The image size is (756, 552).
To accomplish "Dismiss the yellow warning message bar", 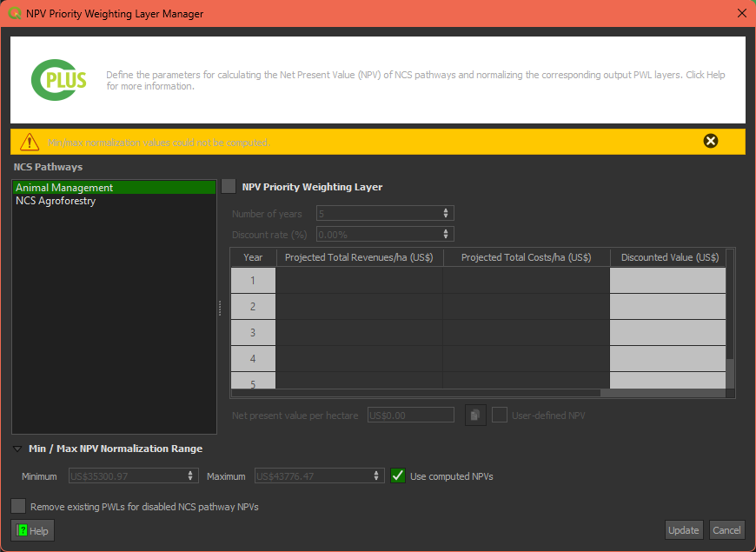I will 710,141.
